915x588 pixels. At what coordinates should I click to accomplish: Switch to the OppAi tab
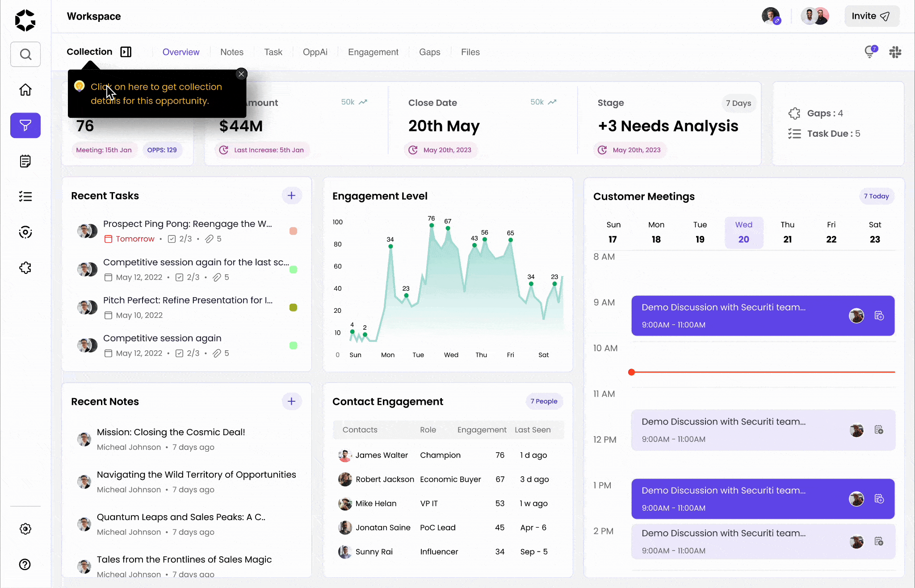coord(315,52)
